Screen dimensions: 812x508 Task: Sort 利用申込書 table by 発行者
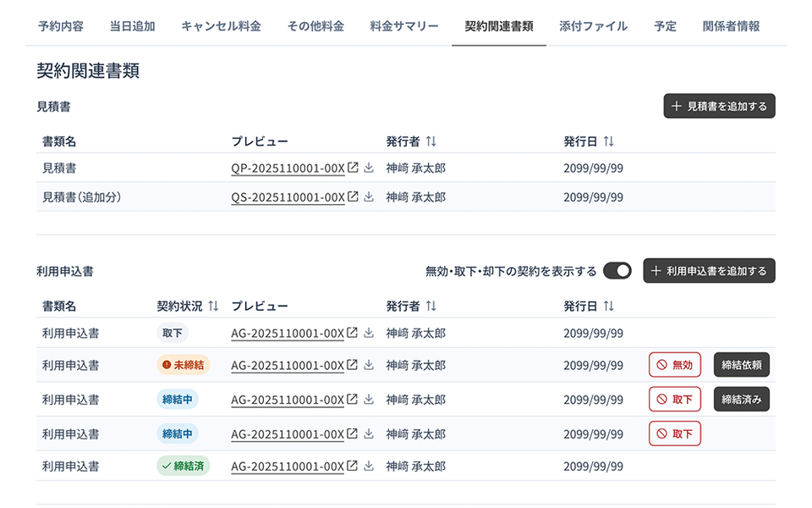click(x=431, y=306)
